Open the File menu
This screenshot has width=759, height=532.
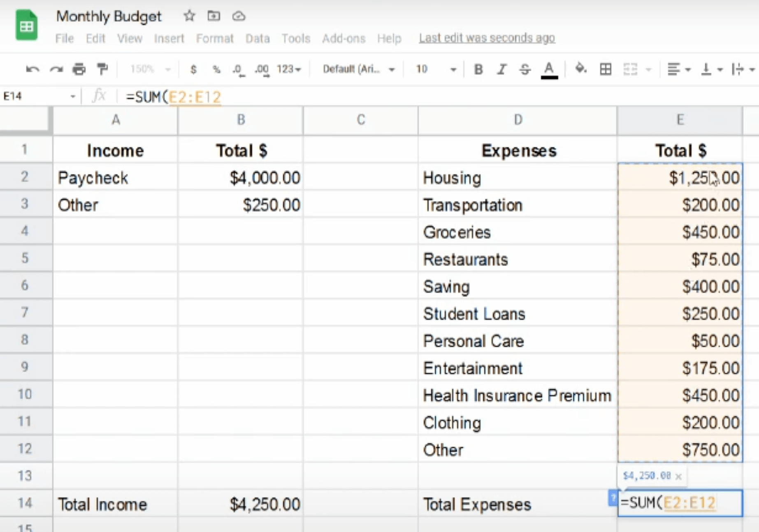point(65,38)
